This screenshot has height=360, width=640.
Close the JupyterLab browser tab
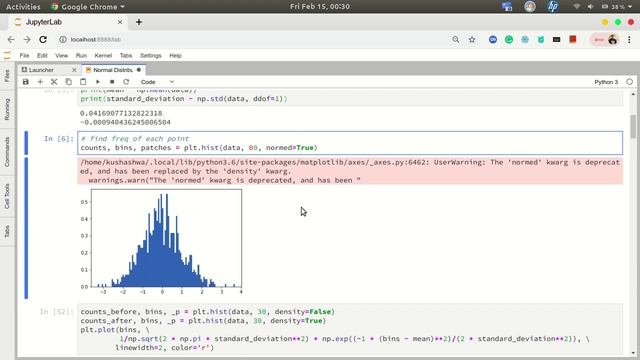(x=120, y=22)
